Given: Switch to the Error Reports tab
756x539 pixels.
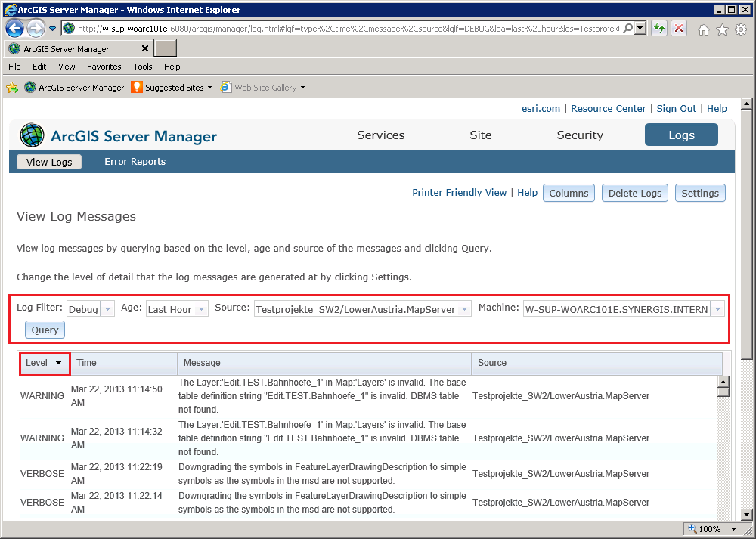Looking at the screenshot, I should tap(135, 161).
